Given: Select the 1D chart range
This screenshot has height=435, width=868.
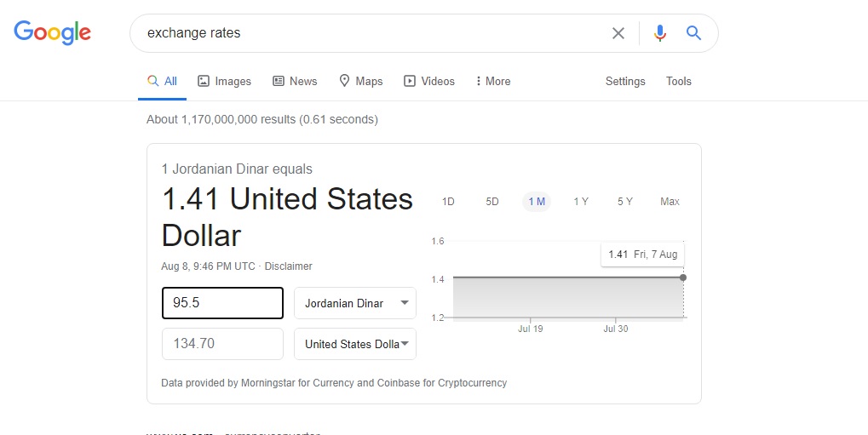Looking at the screenshot, I should pos(448,202).
